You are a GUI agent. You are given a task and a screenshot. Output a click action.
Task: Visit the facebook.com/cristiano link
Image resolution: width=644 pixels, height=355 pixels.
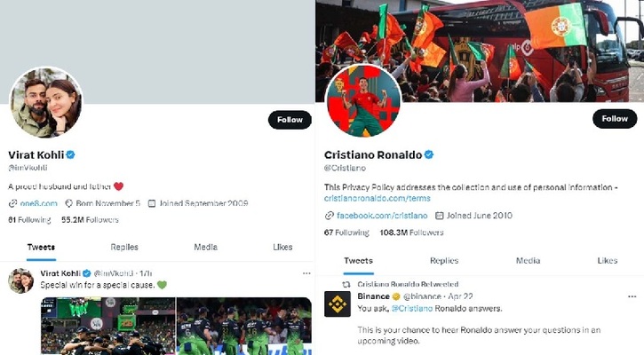tap(382, 216)
